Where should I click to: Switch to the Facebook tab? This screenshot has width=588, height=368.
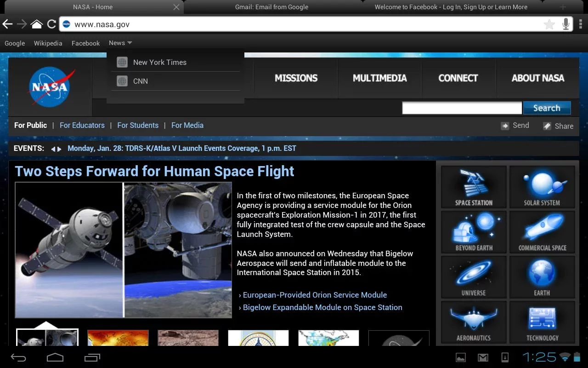click(451, 7)
